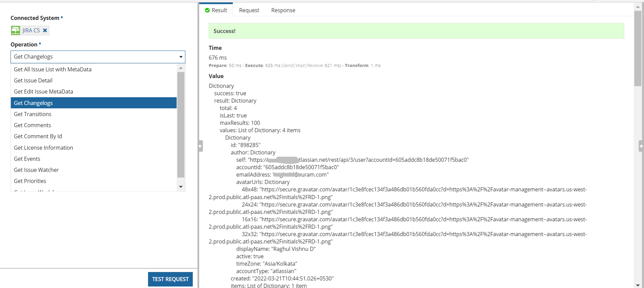
Task: Click the created timestamp line
Action: click(x=282, y=278)
